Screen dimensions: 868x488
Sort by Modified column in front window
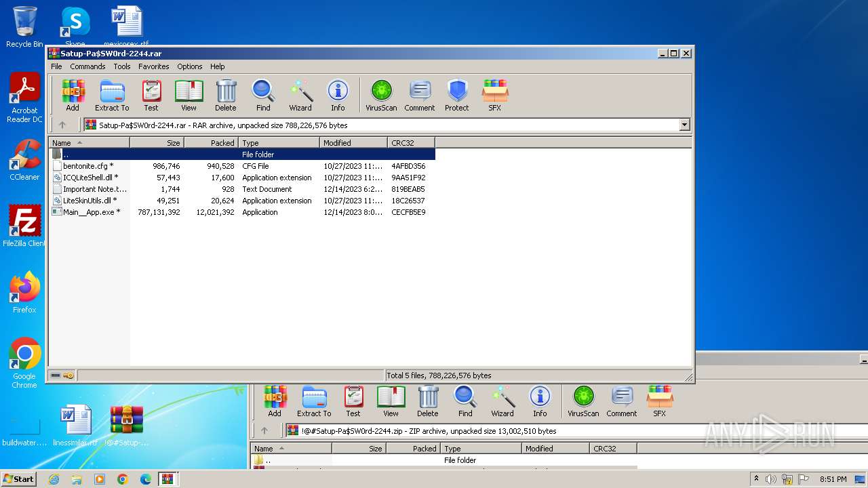pyautogui.click(x=353, y=142)
